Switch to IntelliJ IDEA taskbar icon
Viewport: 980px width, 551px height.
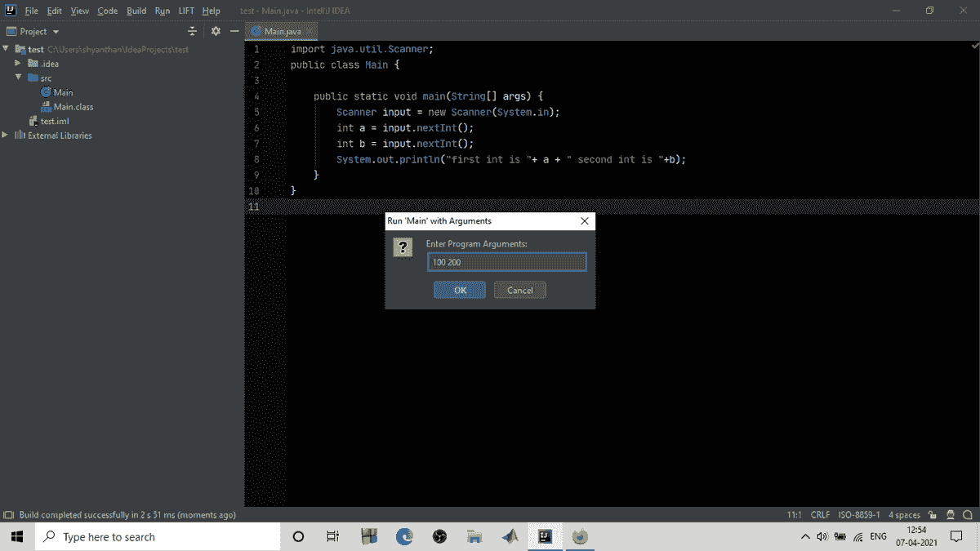546,536
